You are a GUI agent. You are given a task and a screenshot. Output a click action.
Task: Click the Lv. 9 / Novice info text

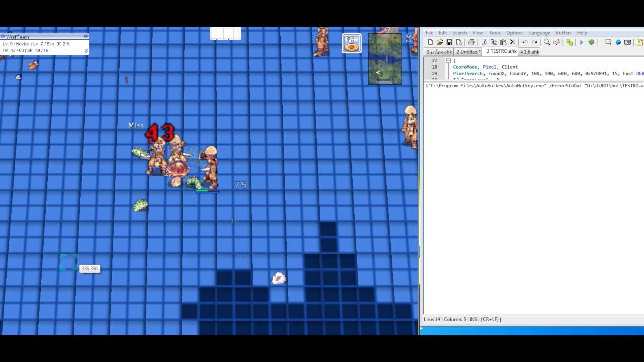click(x=36, y=44)
